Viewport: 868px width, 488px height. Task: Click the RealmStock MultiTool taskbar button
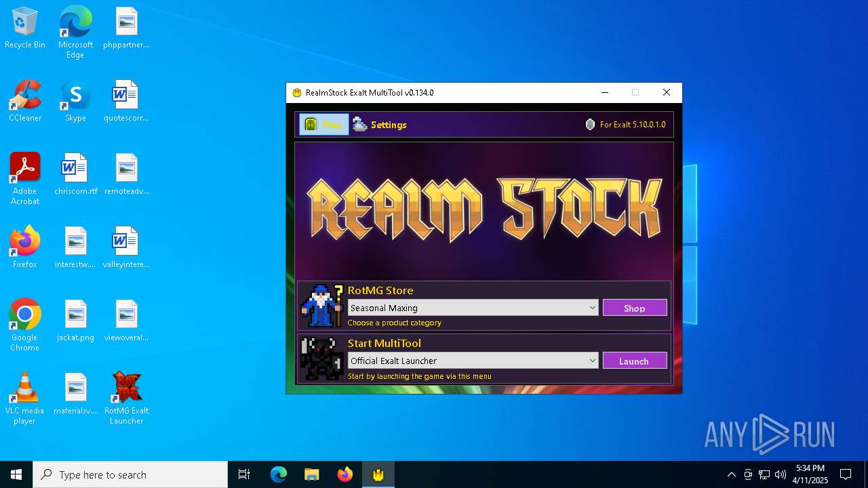378,474
